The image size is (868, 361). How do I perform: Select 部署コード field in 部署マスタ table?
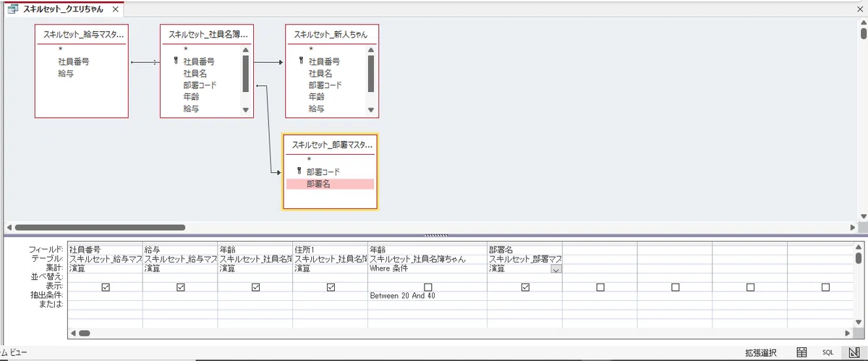(x=323, y=172)
